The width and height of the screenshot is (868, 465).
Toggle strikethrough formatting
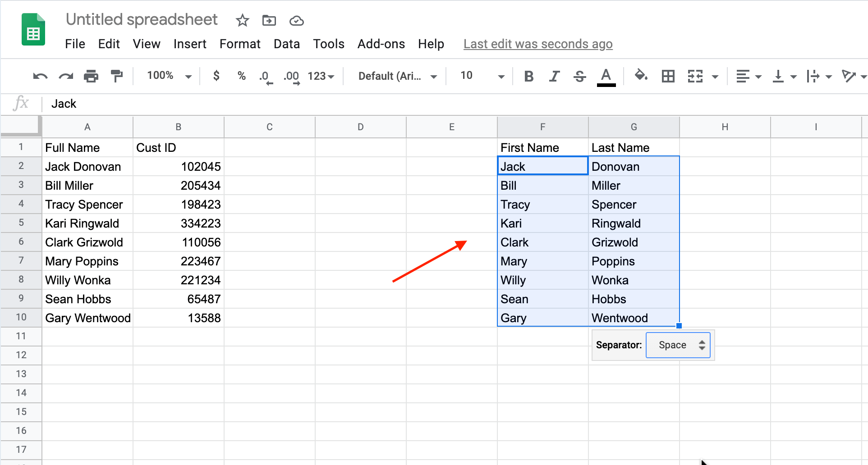579,76
